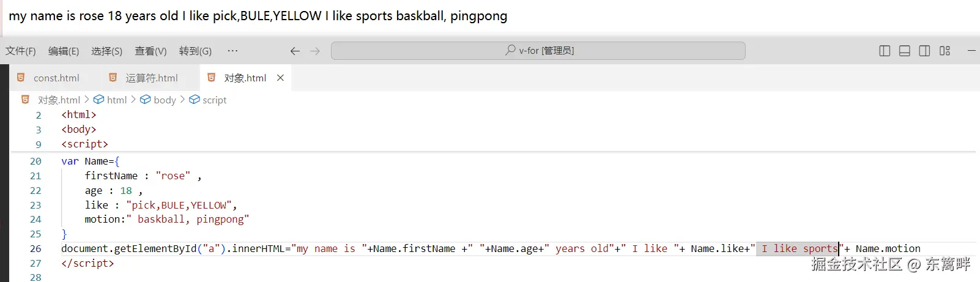Close the 对象.html tab

280,78
